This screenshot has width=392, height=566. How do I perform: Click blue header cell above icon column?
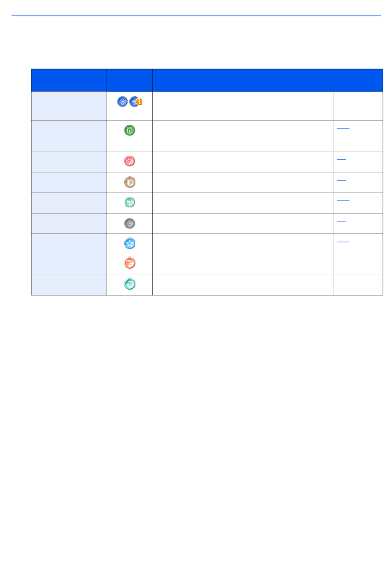130,80
